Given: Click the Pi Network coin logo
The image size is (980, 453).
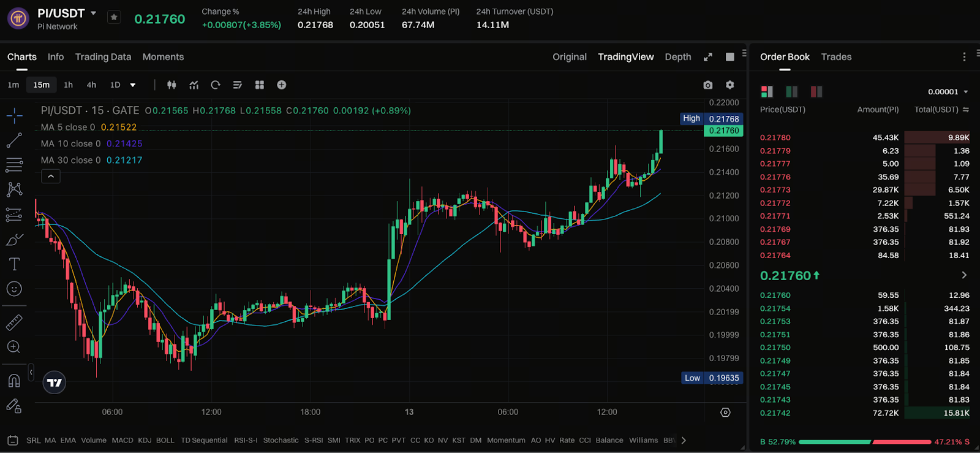Looking at the screenshot, I should point(18,18).
